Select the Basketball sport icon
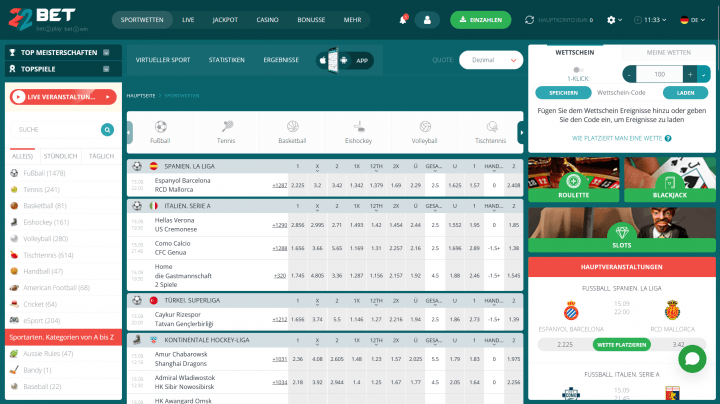This screenshot has height=404, width=720. tap(292, 132)
